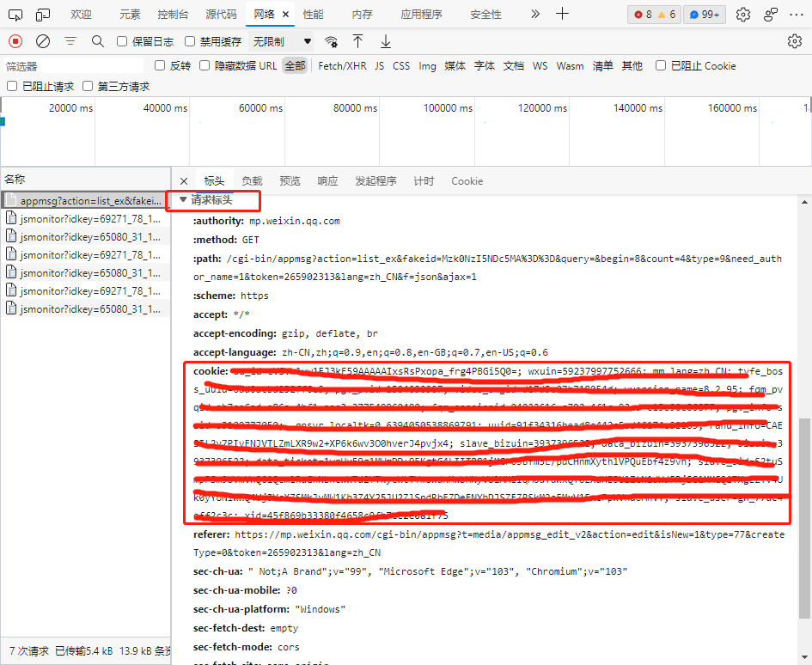
Task: Open the 欢迎 tab
Action: point(81,15)
